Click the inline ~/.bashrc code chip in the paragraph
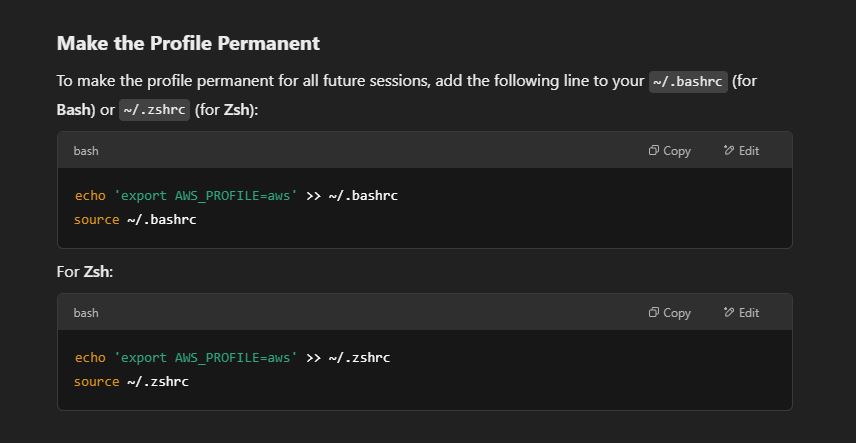This screenshot has height=443, width=856. pyautogui.click(x=688, y=82)
